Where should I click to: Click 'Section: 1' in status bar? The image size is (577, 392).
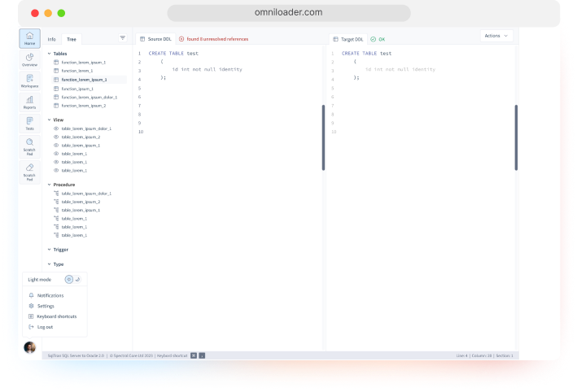pos(505,355)
